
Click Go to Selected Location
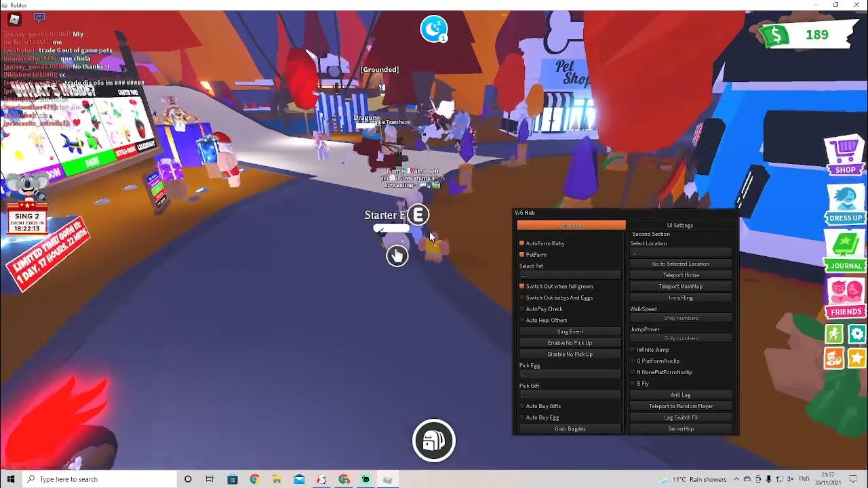(x=681, y=264)
